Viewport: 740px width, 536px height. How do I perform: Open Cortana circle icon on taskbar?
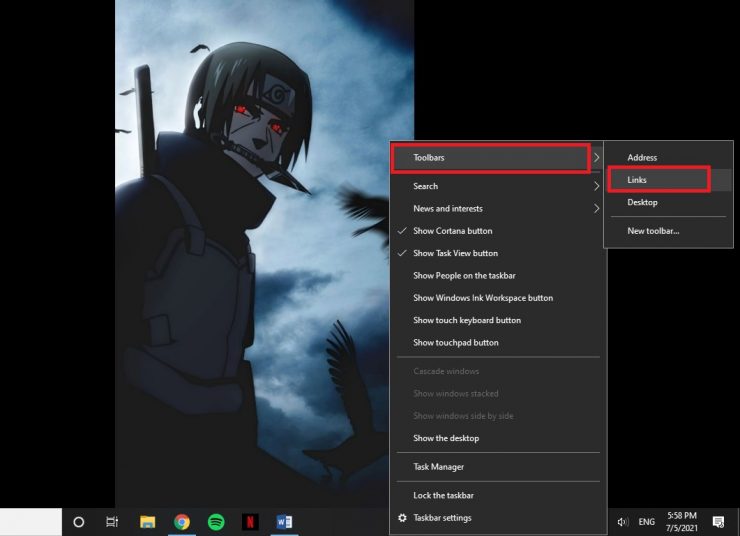tap(79, 522)
